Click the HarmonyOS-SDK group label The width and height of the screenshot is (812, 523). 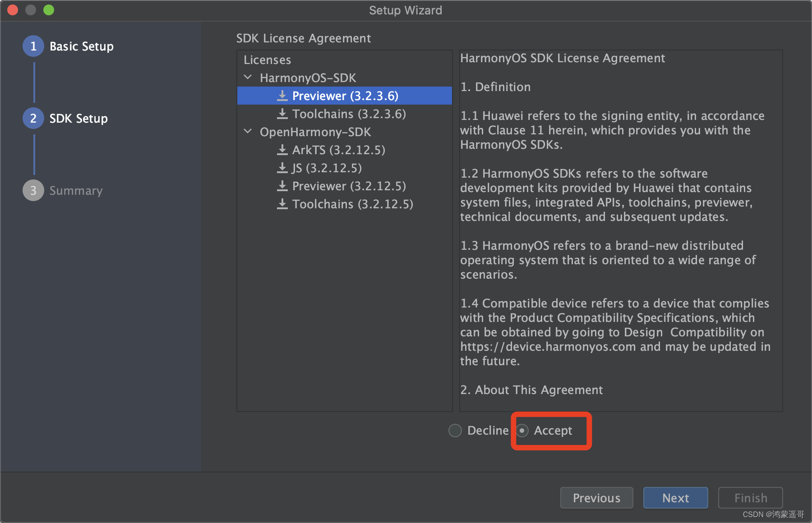coord(308,78)
